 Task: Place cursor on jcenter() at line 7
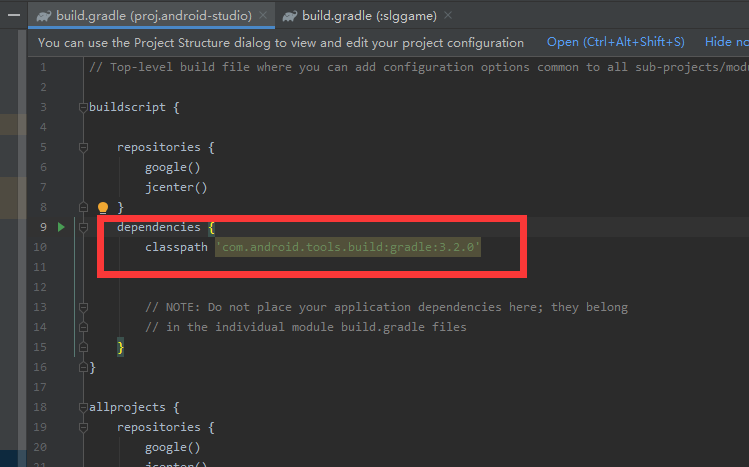point(175,187)
